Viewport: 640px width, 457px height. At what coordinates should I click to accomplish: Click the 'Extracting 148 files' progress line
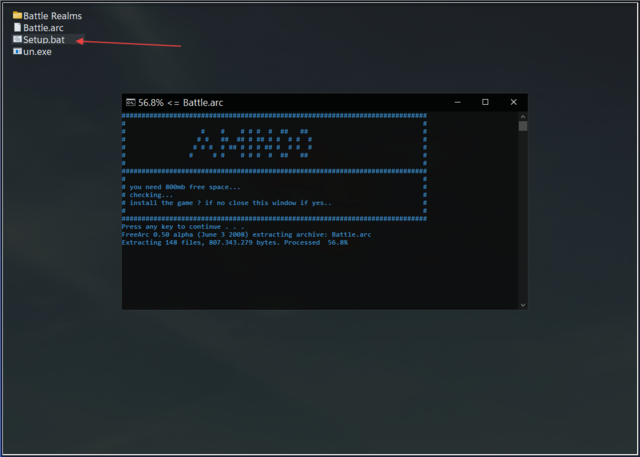[235, 242]
